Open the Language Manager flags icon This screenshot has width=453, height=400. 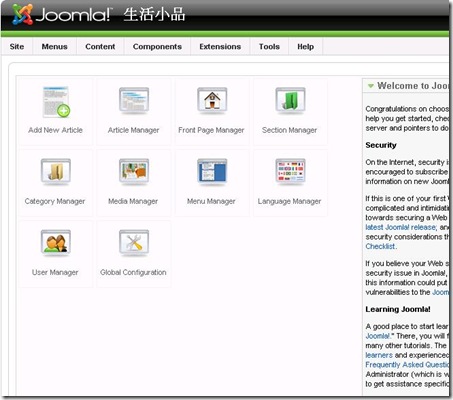[290, 171]
